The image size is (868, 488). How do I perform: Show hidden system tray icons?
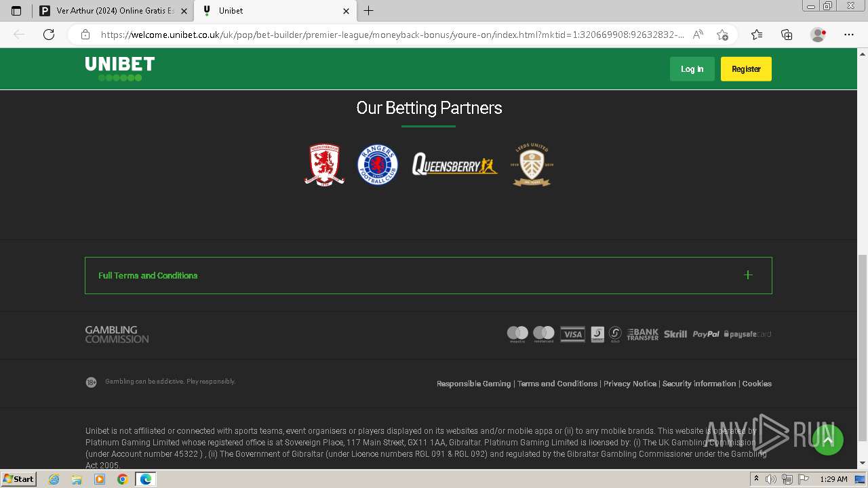coord(756,479)
